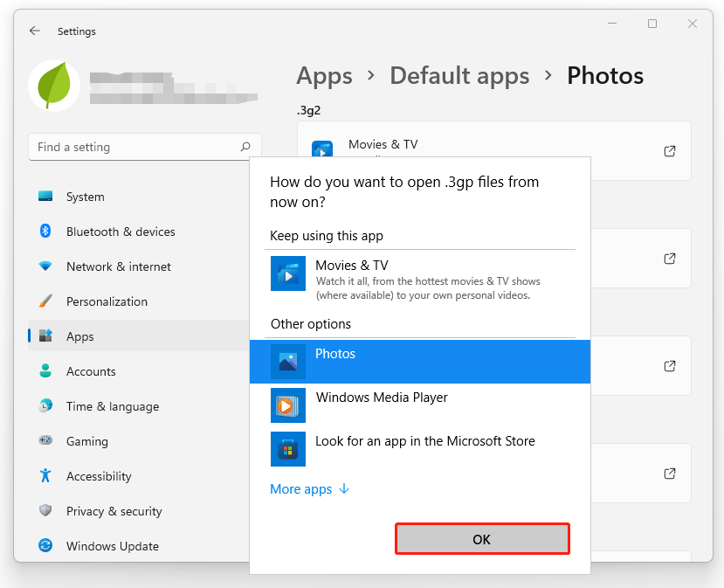Viewport: 724px width, 588px height.
Task: Click the Time & language clock icon
Action: coord(45,405)
